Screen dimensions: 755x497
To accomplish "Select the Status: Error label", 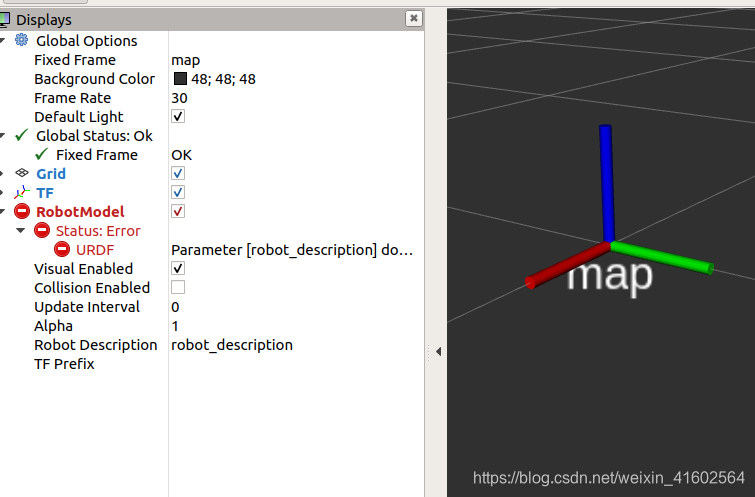I will [98, 231].
